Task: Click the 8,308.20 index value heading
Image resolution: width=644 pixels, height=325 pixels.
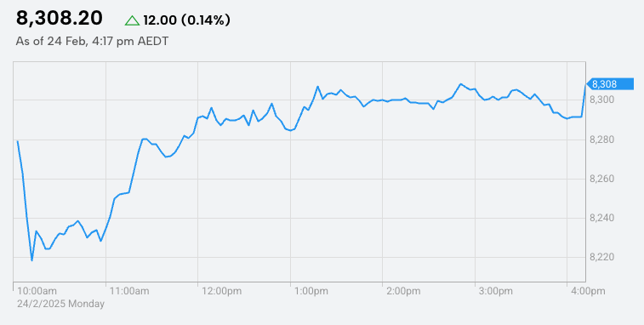Action: (60, 19)
